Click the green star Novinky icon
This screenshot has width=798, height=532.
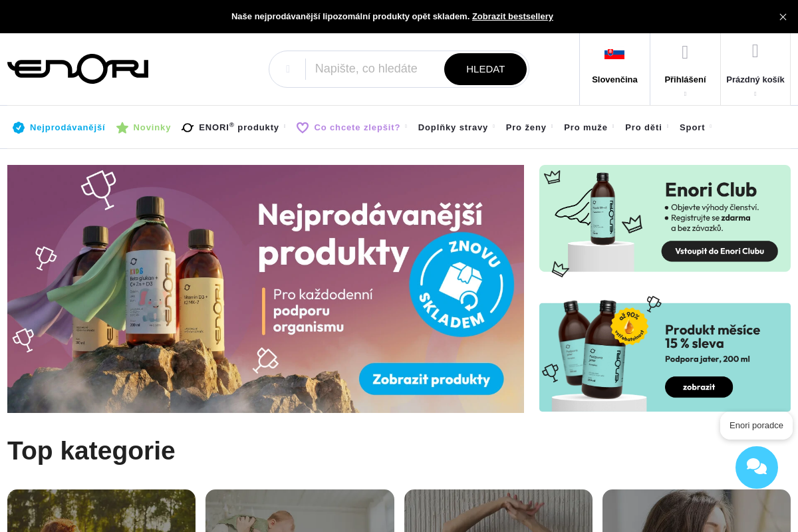click(122, 128)
